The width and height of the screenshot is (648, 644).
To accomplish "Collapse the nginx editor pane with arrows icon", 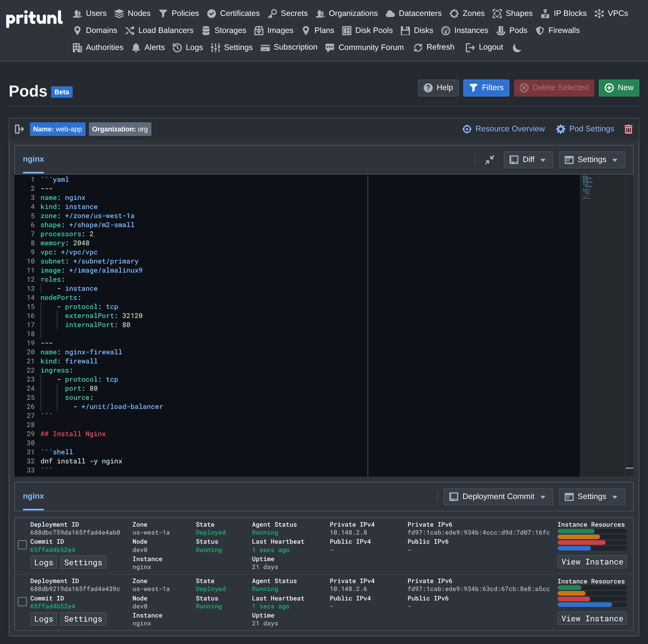I will [x=489, y=160].
